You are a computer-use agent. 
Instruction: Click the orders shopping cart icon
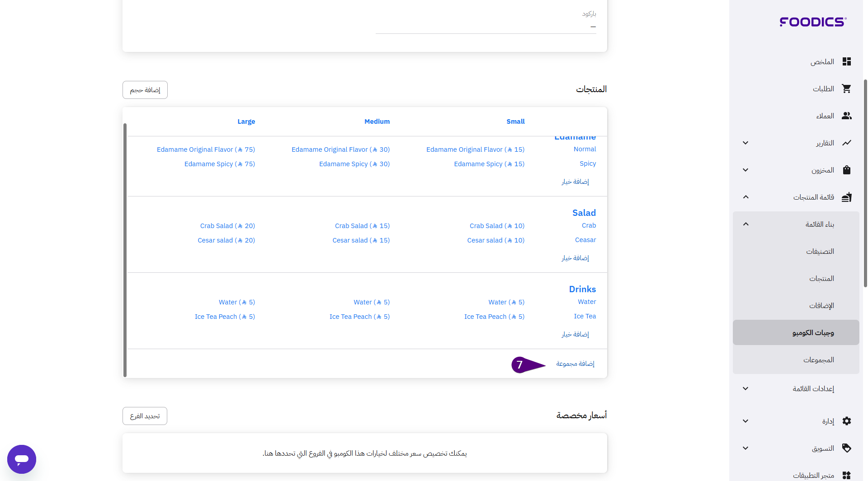pos(846,89)
